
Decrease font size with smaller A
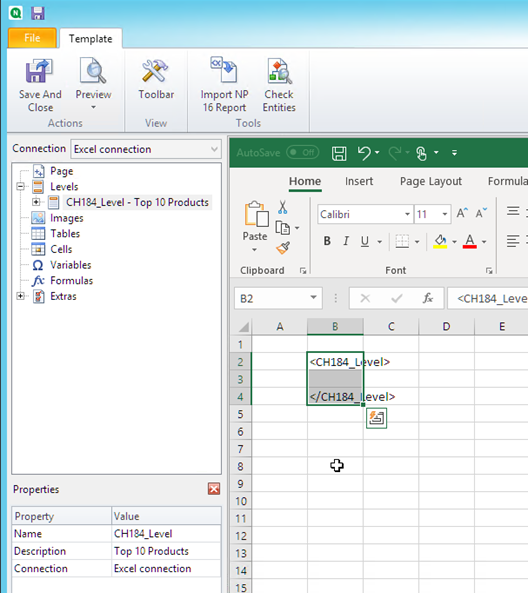tap(481, 214)
